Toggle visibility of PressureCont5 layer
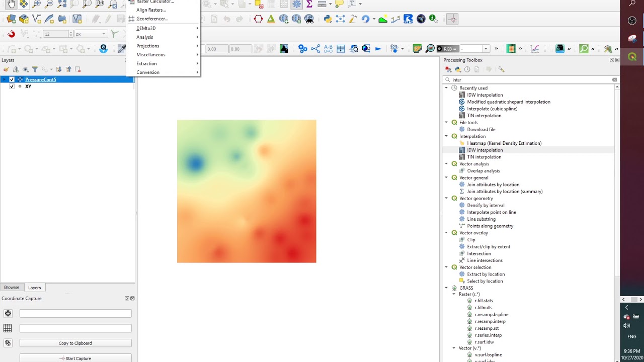644x362 pixels. (12, 79)
